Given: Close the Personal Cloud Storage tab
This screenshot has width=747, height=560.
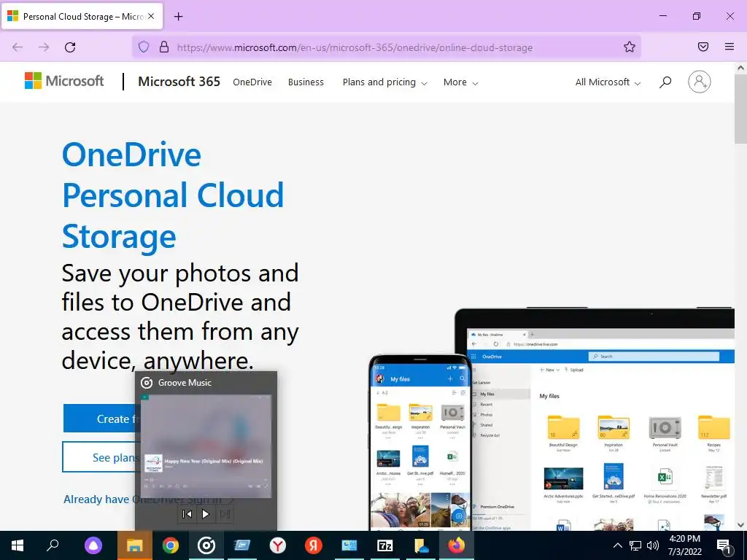Looking at the screenshot, I should coord(151,16).
